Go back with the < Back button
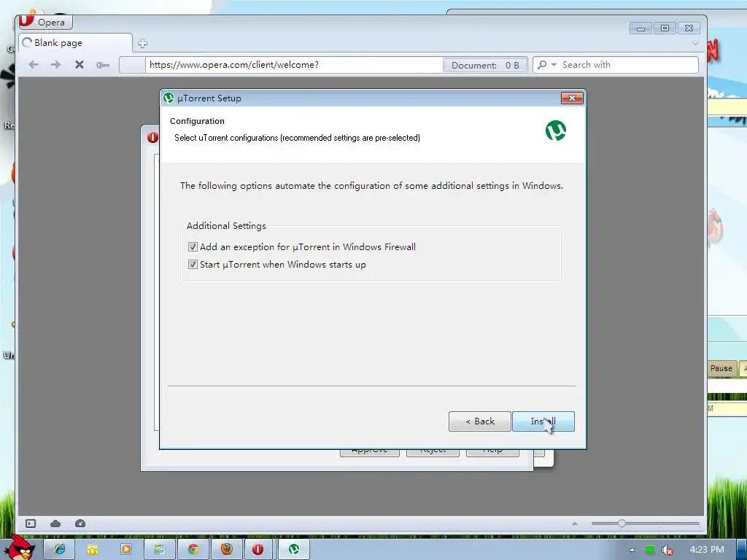747x560 pixels. click(480, 421)
